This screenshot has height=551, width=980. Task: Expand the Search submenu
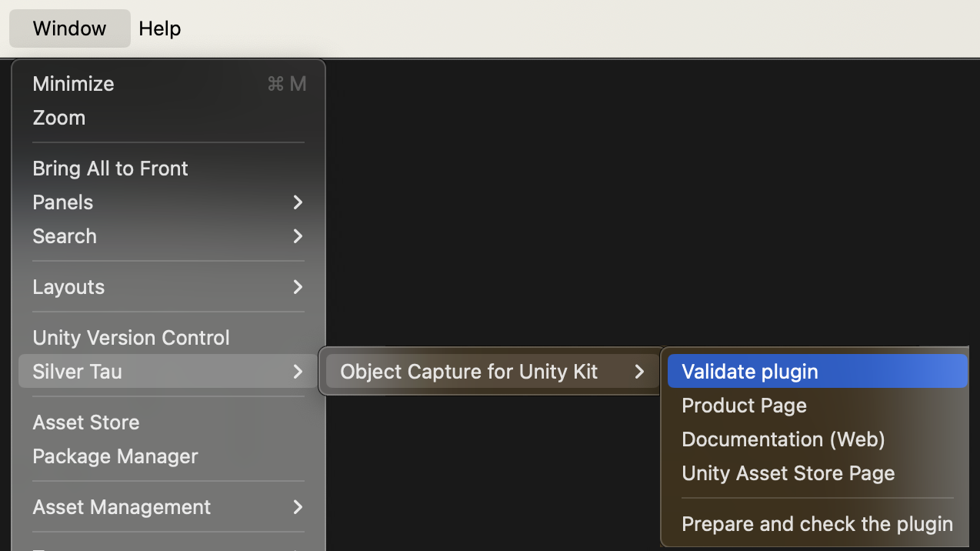[169, 236]
